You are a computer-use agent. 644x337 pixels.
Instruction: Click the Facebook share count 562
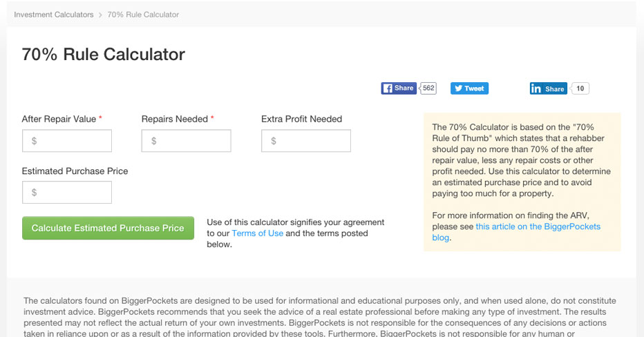428,88
